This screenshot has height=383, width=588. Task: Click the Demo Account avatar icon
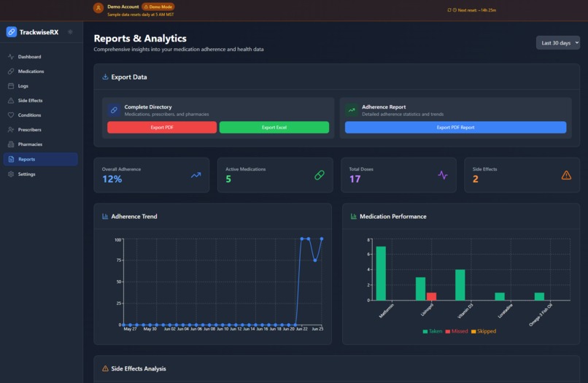(98, 8)
